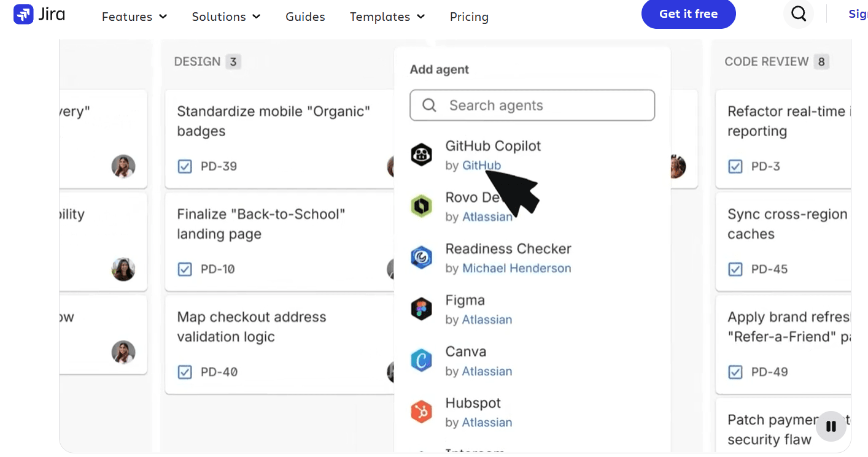868x457 pixels.
Task: Click the Figma agent icon
Action: [422, 309]
